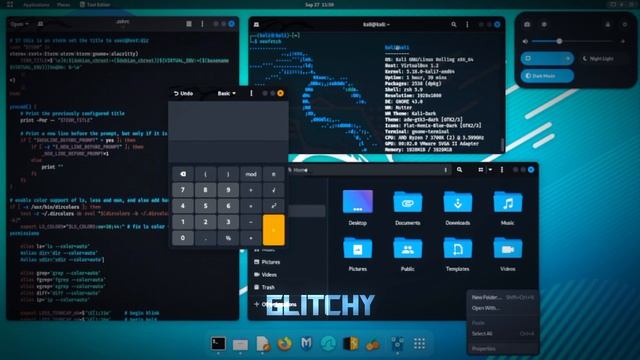Viewport: 640px width, 360px height.
Task: Click the Undo button in Calculator
Action: pyautogui.click(x=183, y=93)
